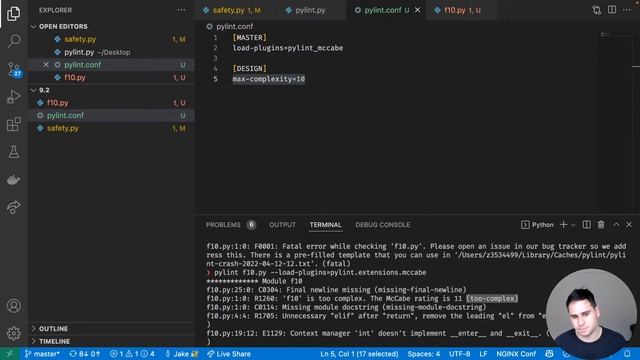The height and width of the screenshot is (360, 640).
Task: Open the Run and Debug view
Action: coord(13,97)
